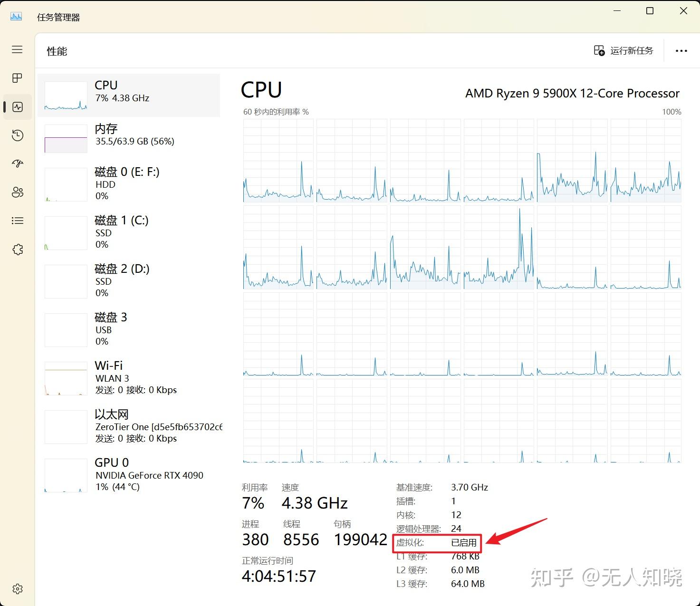The height and width of the screenshot is (606, 700).
Task: Open the Services page from the sidebar
Action: pos(17,249)
